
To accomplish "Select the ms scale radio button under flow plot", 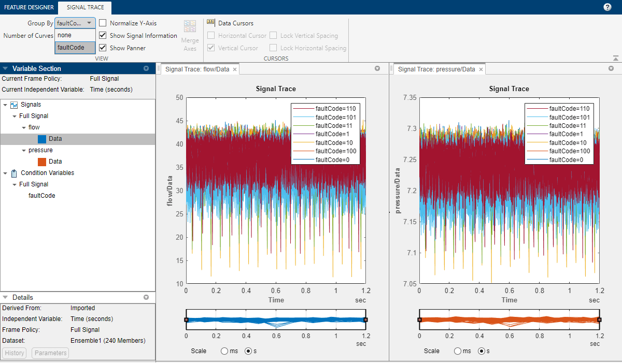I will (224, 351).
